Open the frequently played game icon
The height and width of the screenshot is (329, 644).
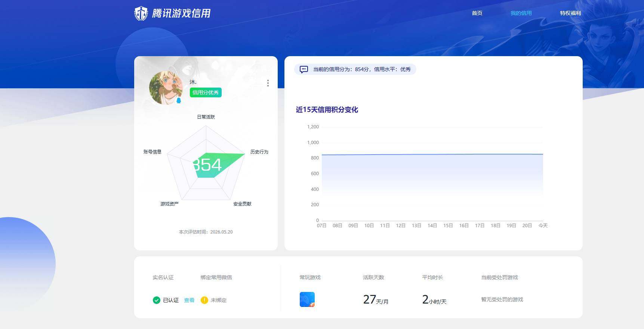coord(307,299)
